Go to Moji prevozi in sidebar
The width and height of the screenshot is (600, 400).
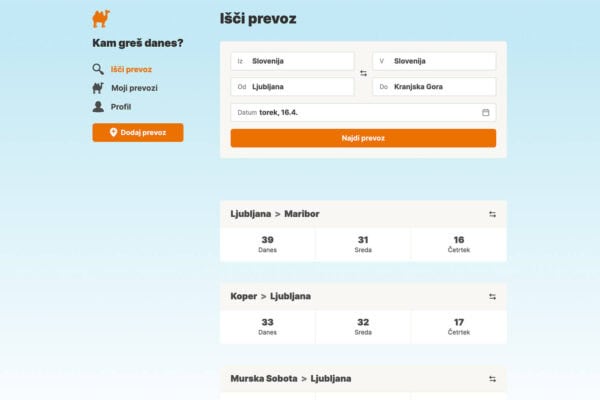coord(133,88)
